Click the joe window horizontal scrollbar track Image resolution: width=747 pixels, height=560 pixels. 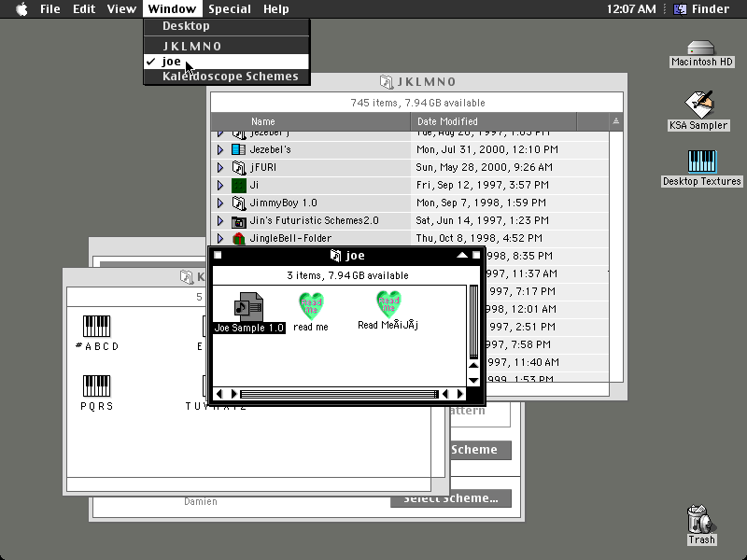[339, 394]
